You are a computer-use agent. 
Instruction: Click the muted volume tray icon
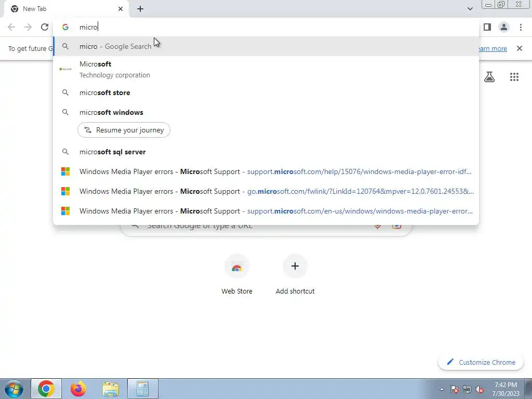click(x=480, y=389)
